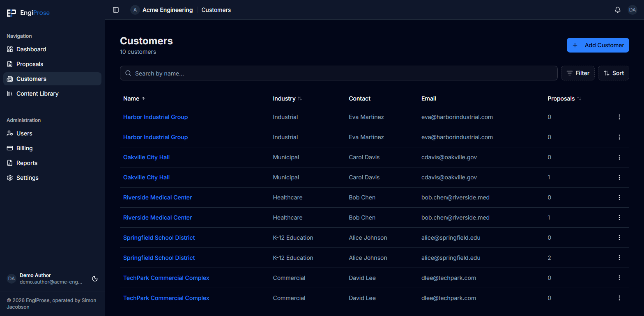The height and width of the screenshot is (316, 644).
Task: Click the Contact column header
Action: [359, 98]
